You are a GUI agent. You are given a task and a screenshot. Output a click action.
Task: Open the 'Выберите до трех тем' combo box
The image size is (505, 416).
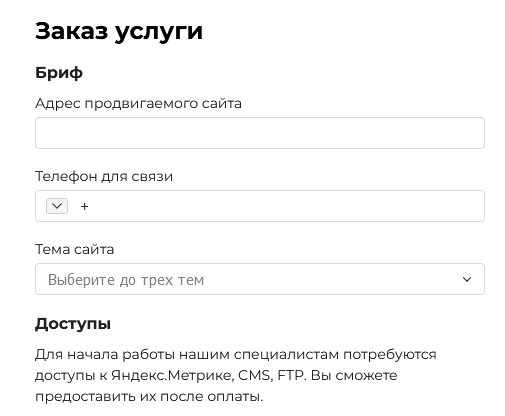tap(260, 279)
